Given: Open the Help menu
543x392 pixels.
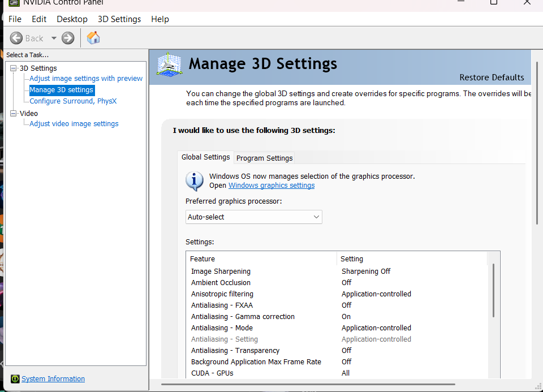Looking at the screenshot, I should [160, 19].
